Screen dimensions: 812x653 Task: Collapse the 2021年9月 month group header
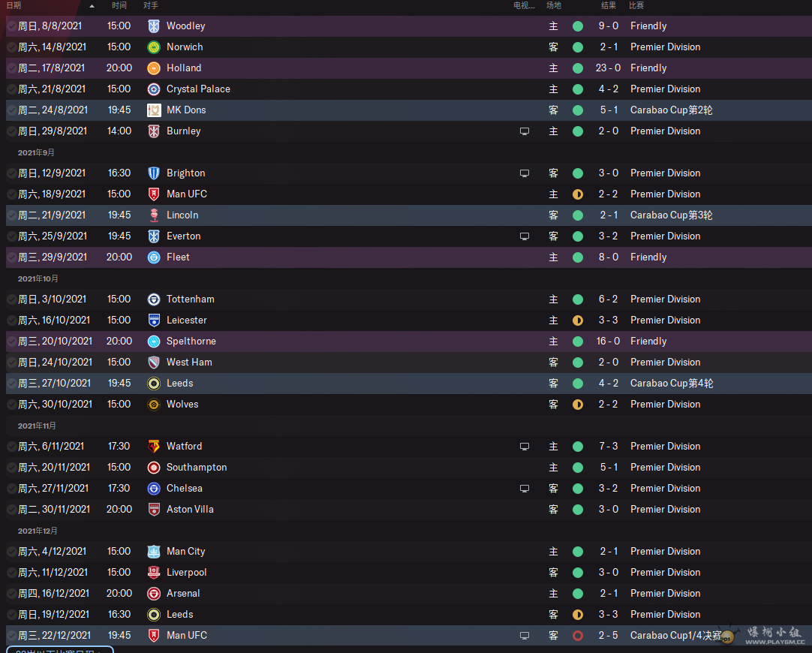[36, 152]
